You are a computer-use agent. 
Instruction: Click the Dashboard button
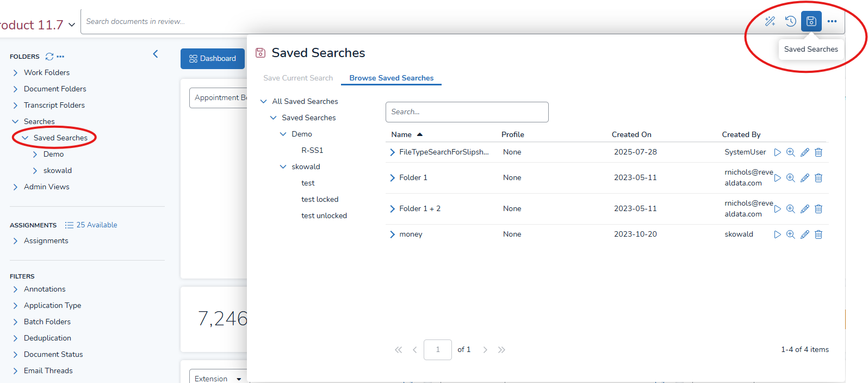pyautogui.click(x=212, y=59)
